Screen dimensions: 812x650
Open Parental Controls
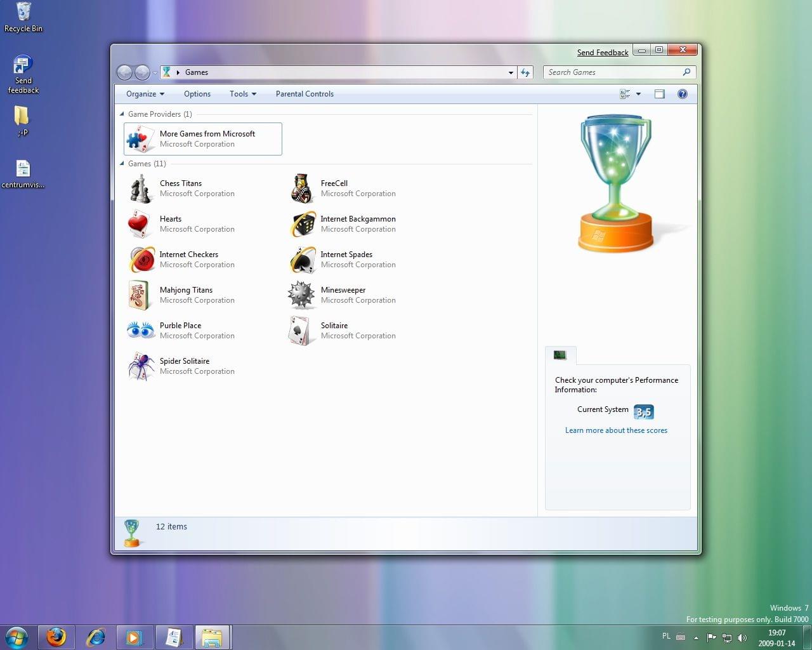[x=304, y=94]
